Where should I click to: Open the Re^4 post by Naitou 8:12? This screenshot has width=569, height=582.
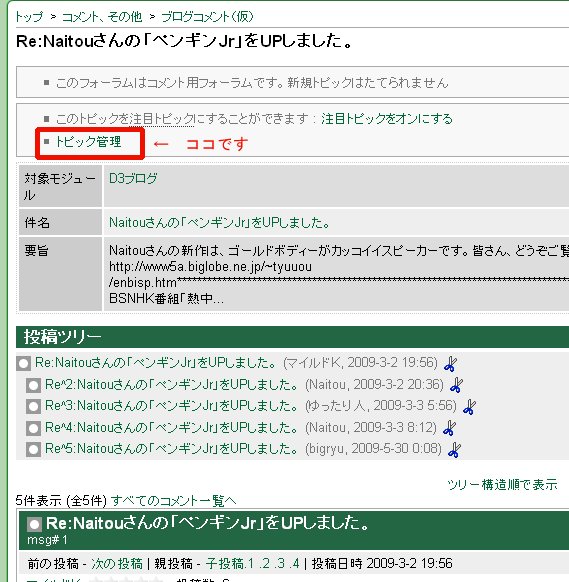coord(171,427)
